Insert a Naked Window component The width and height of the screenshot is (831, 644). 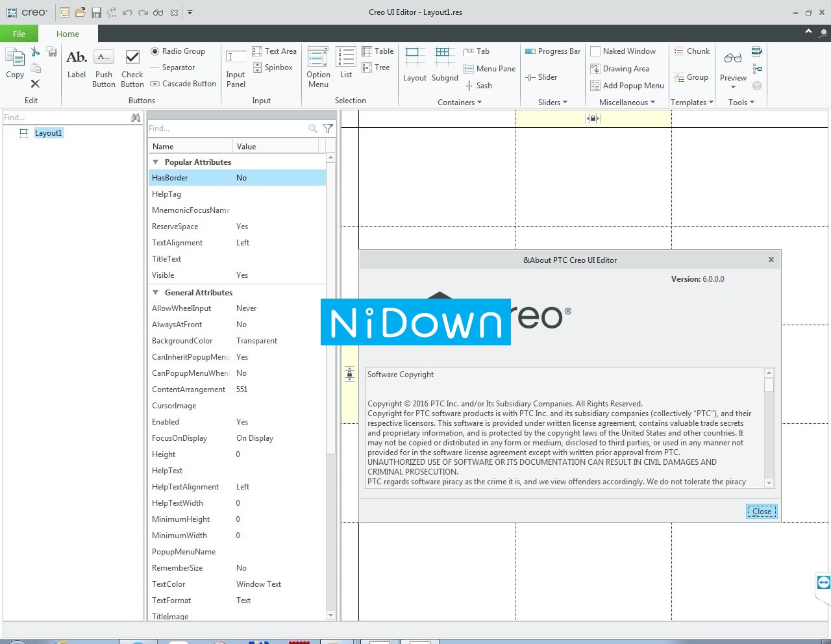point(623,51)
